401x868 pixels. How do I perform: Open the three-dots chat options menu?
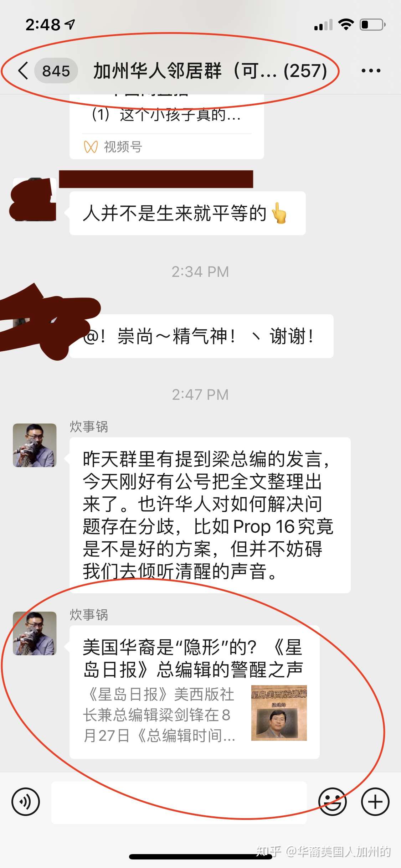coord(371,71)
